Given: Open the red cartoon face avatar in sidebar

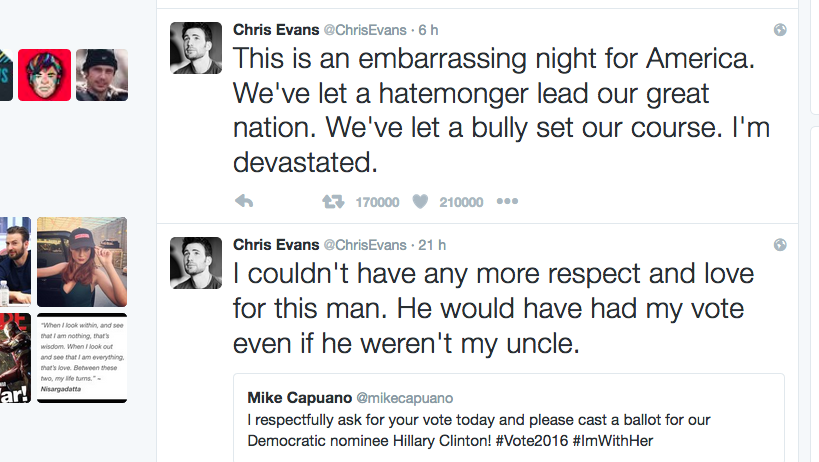Looking at the screenshot, I should pyautogui.click(x=44, y=75).
